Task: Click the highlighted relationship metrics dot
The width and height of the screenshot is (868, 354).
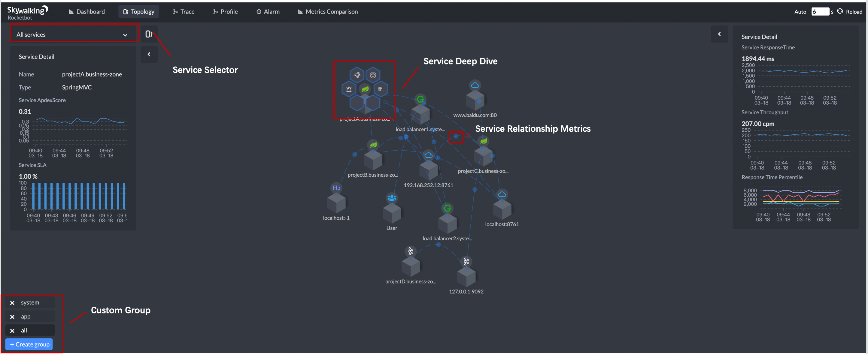Action: point(456,136)
